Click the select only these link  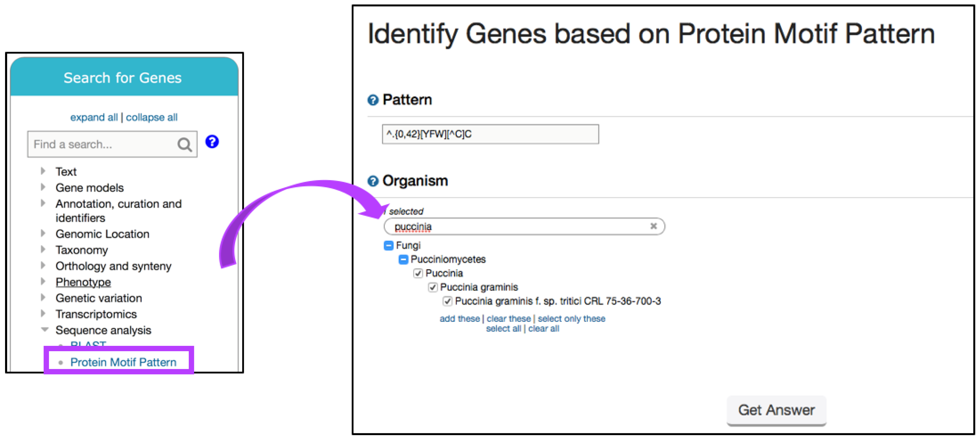coord(571,319)
